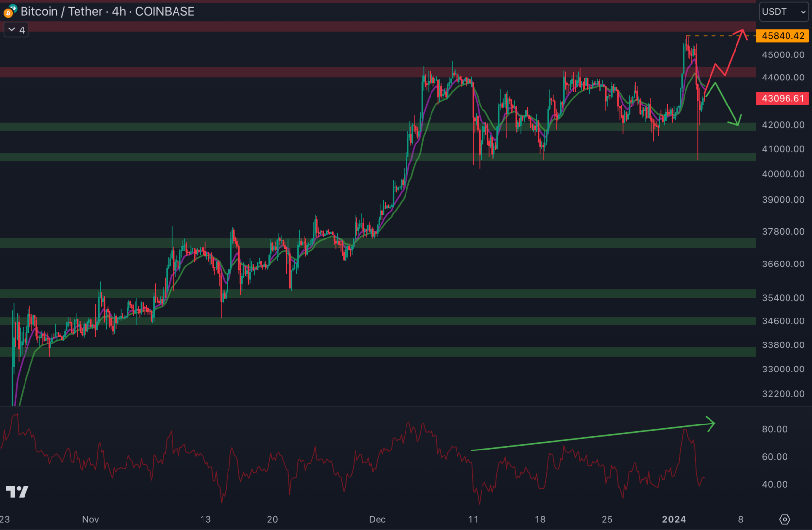Click the 8 date label on time axis
Screen dimensions: 812x530
(x=741, y=519)
